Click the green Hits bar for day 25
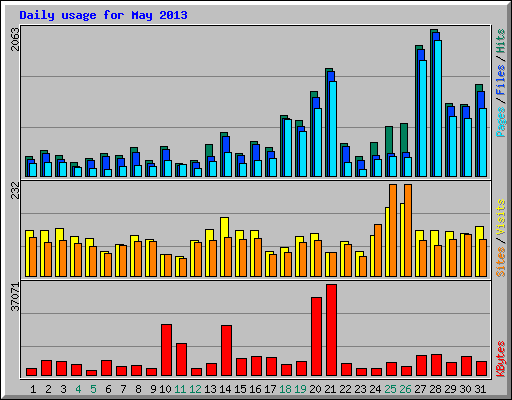The width and height of the screenshot is (512, 400). tap(389, 140)
